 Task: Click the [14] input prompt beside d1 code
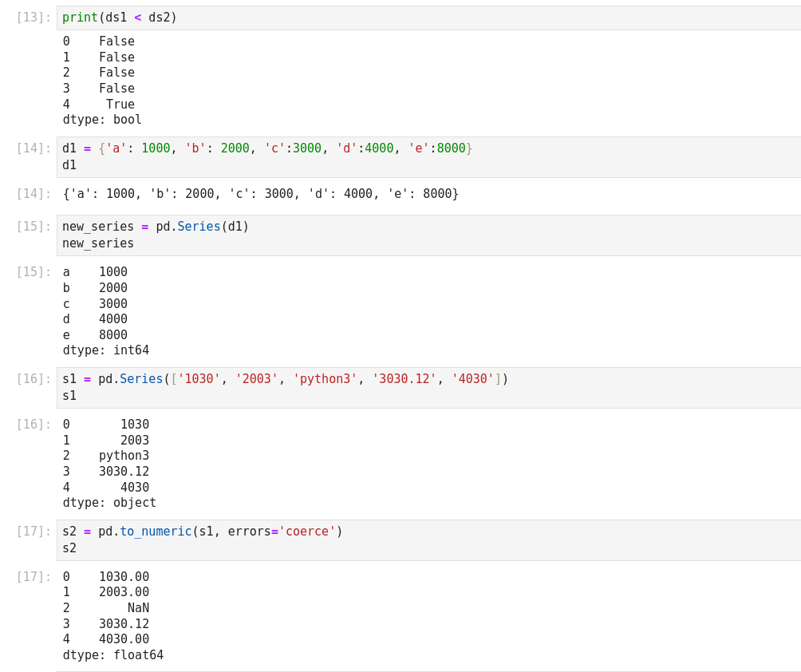click(x=34, y=148)
